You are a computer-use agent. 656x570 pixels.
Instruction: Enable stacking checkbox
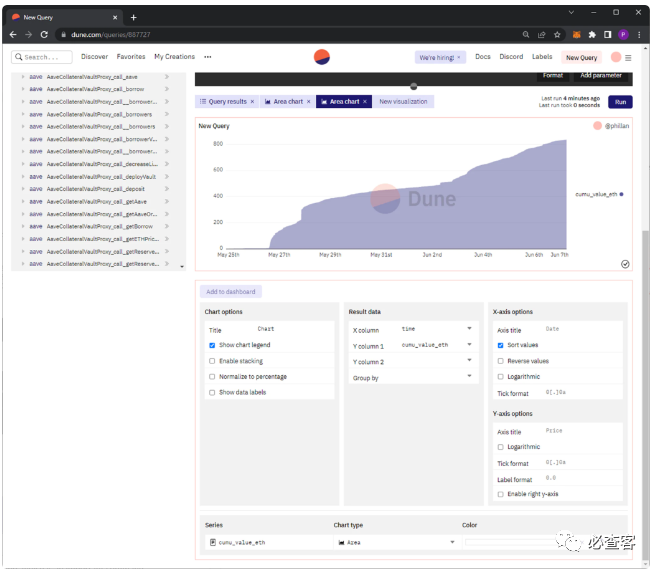212,361
